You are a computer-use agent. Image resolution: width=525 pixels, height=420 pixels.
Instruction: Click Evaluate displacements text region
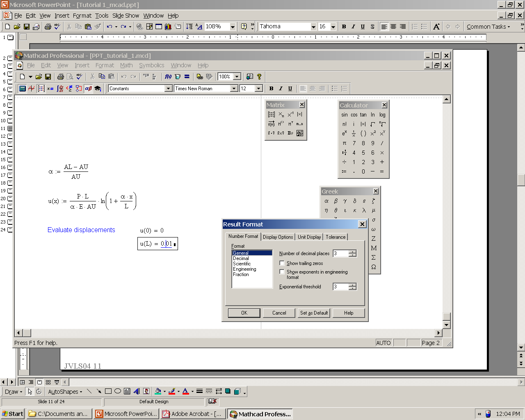tap(81, 230)
